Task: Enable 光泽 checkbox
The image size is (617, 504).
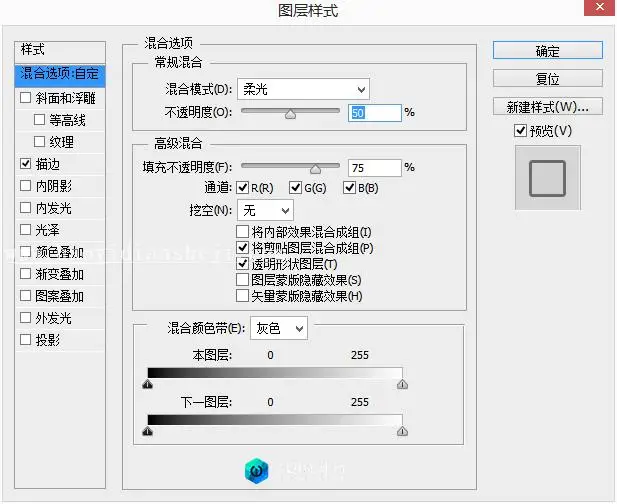Action: 26,229
